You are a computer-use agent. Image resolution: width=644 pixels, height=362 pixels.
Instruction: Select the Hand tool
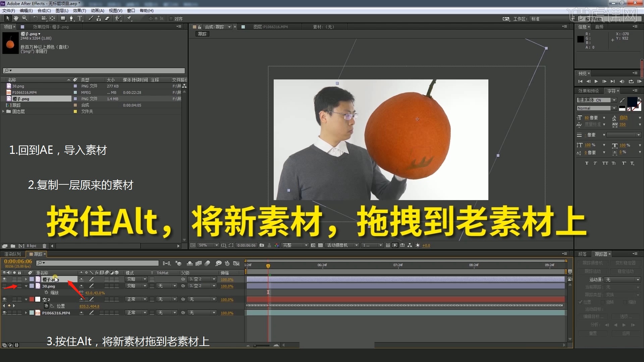[x=16, y=18]
